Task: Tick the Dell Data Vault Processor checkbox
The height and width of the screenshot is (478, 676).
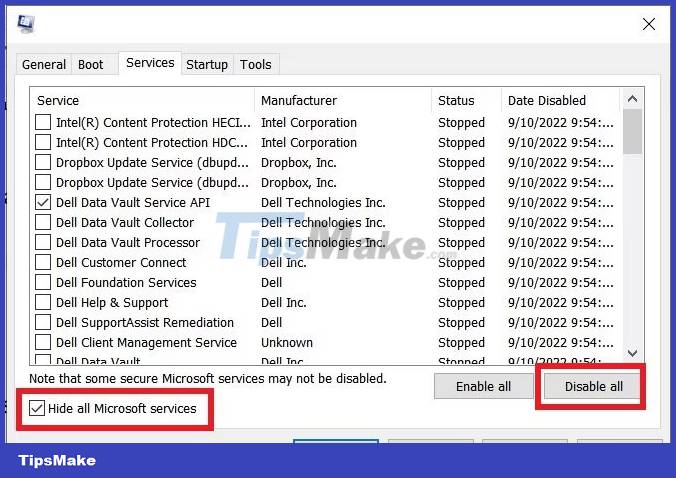Action: click(43, 242)
